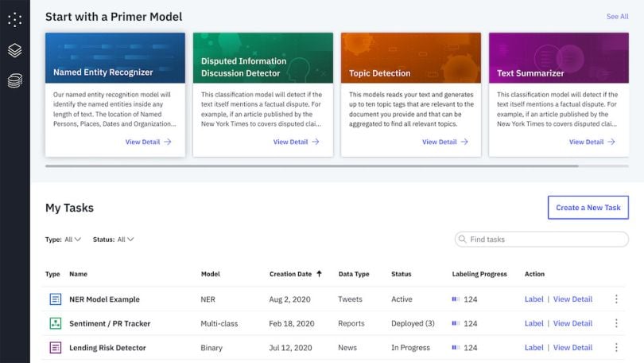
Task: Click Lending Risk Detector type icon
Action: tap(56, 347)
